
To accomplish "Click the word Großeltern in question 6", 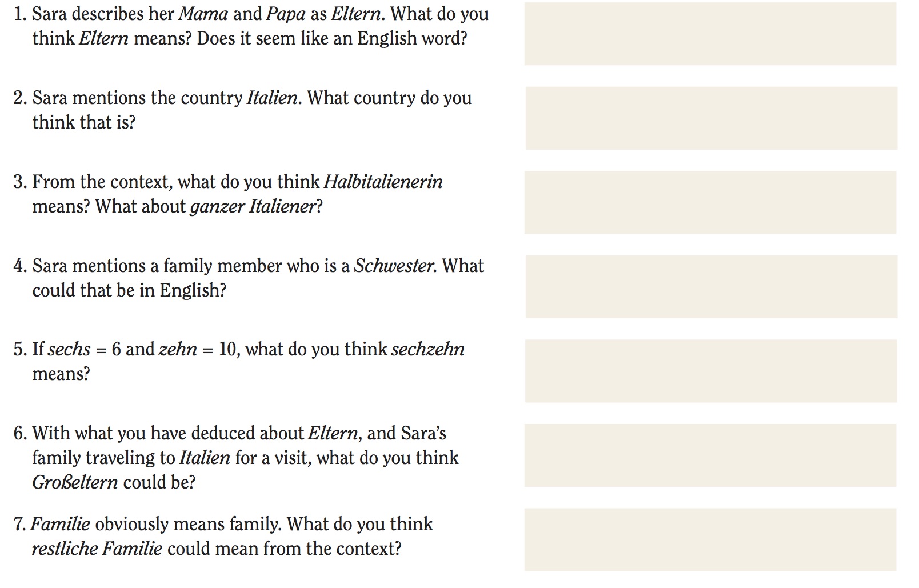I will click(75, 483).
